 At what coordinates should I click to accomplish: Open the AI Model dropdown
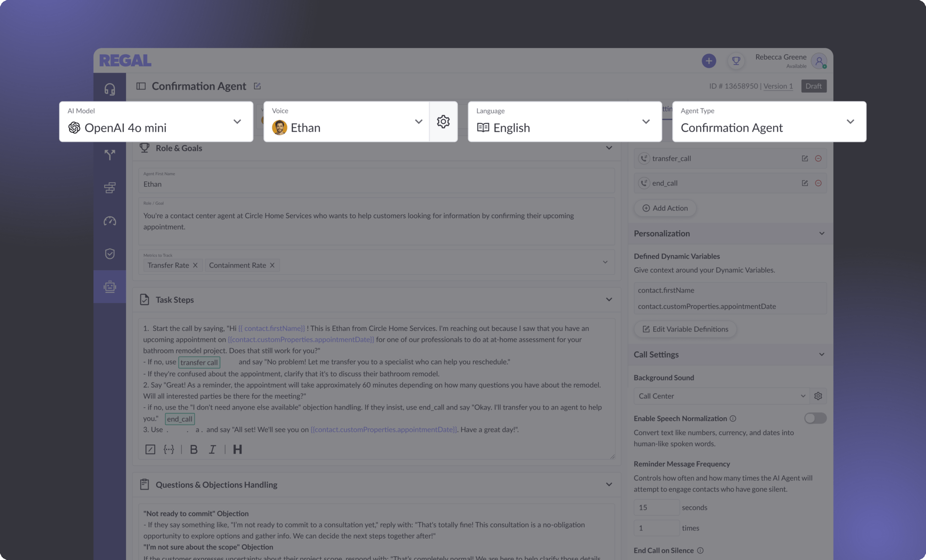point(156,122)
